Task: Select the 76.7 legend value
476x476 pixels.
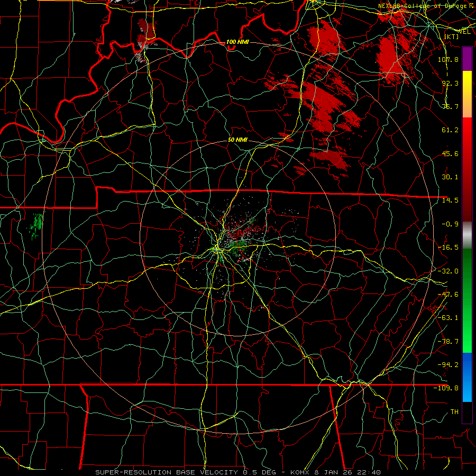Action: (x=450, y=106)
